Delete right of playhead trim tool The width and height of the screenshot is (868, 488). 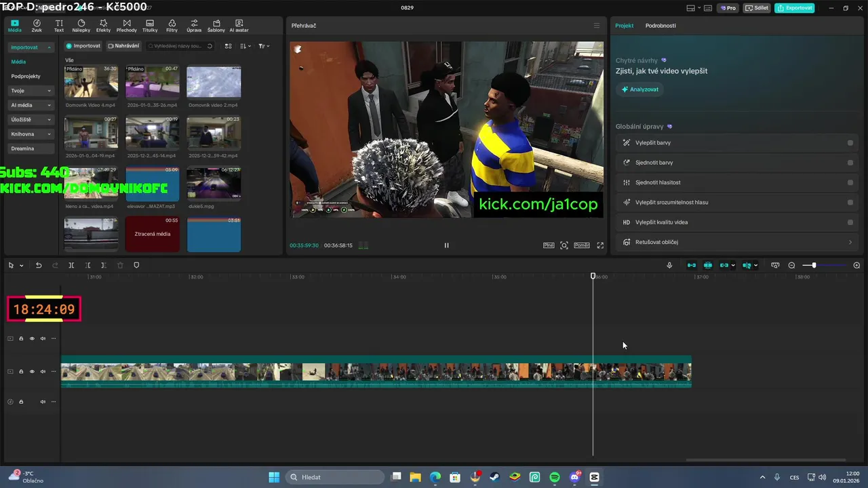103,265
